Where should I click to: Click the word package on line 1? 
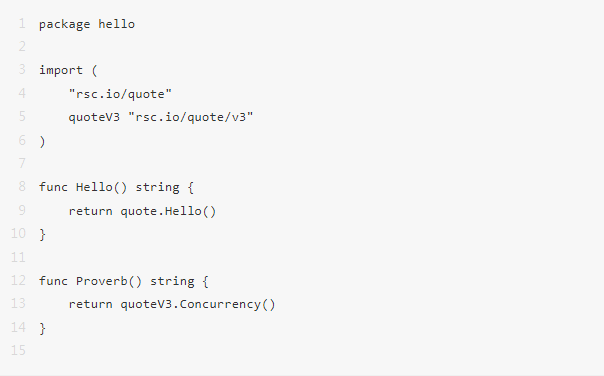65,25
